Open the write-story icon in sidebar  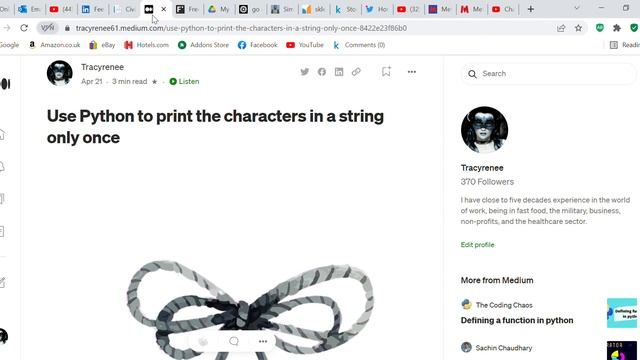(2, 282)
